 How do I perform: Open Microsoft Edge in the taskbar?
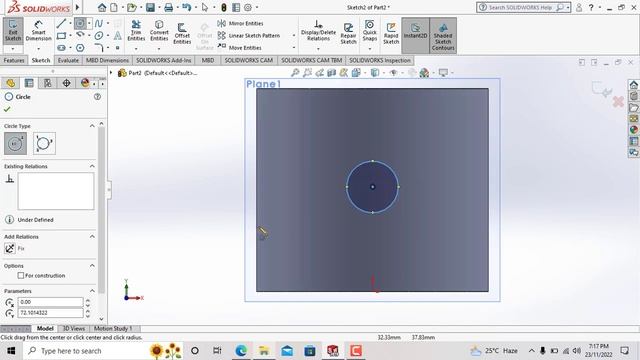pyautogui.click(x=241, y=351)
